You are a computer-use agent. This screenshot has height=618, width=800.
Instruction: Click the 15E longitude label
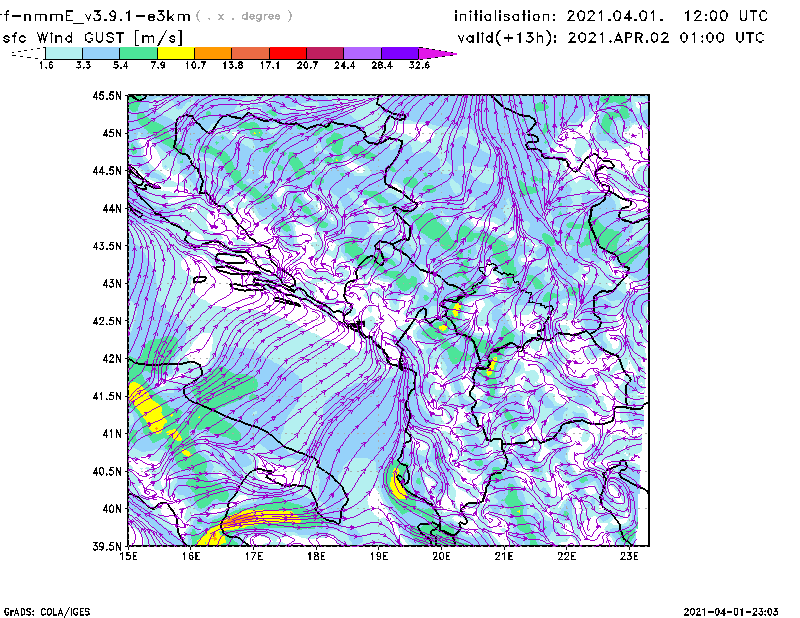tap(128, 556)
